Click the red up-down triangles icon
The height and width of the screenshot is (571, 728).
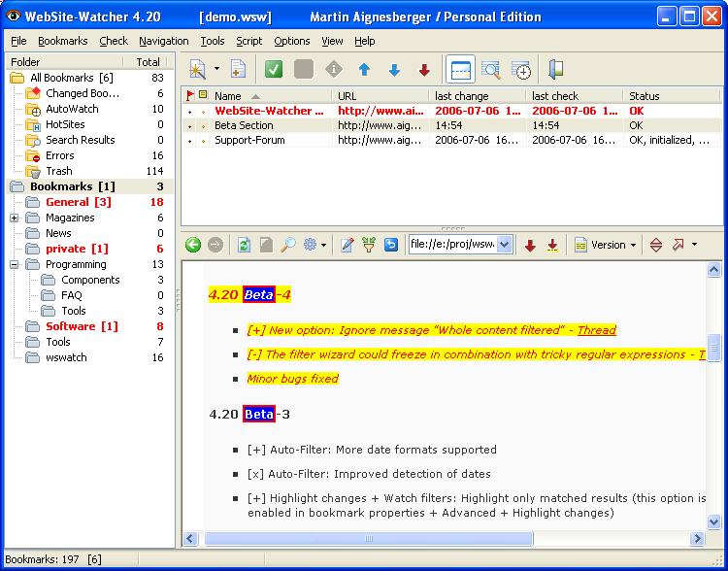tap(656, 245)
